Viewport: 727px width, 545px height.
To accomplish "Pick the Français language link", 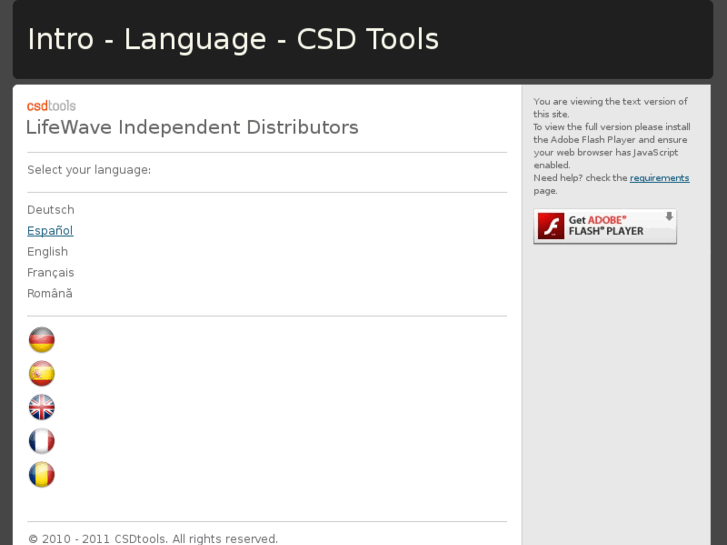I will 51,272.
